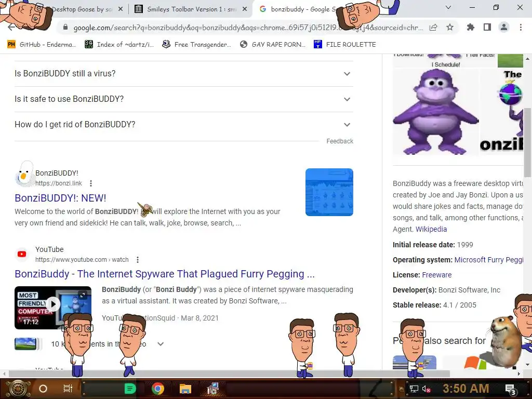Open the BonziBUDDY!: NEW! result

pyautogui.click(x=60, y=198)
